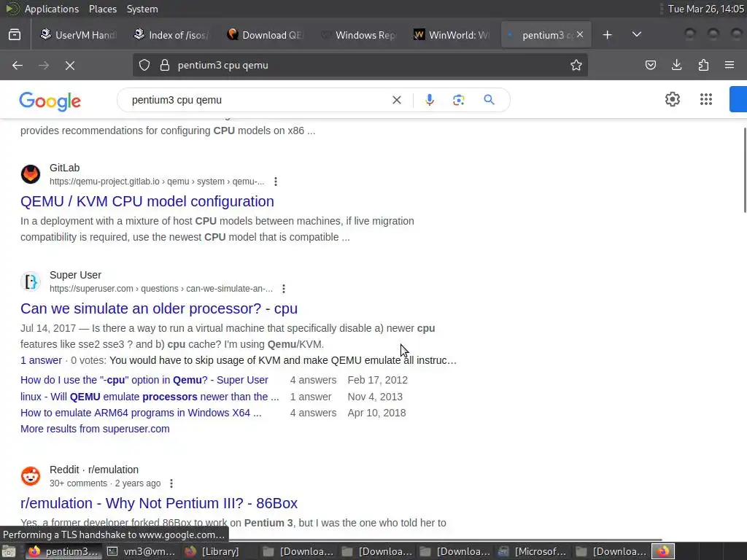This screenshot has height=560, width=747.
Task: Open more options for GitLab result
Action: tap(275, 182)
